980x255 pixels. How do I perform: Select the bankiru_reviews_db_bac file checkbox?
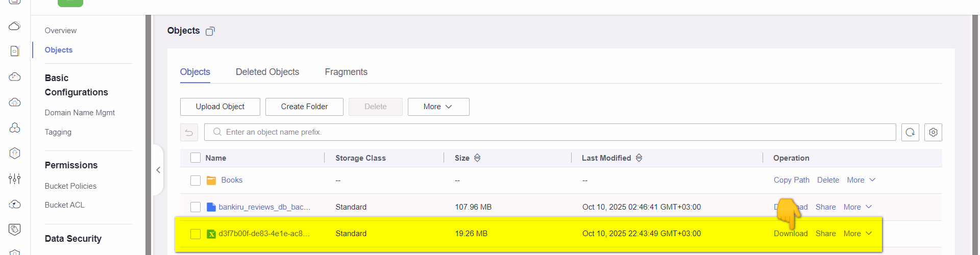click(195, 207)
